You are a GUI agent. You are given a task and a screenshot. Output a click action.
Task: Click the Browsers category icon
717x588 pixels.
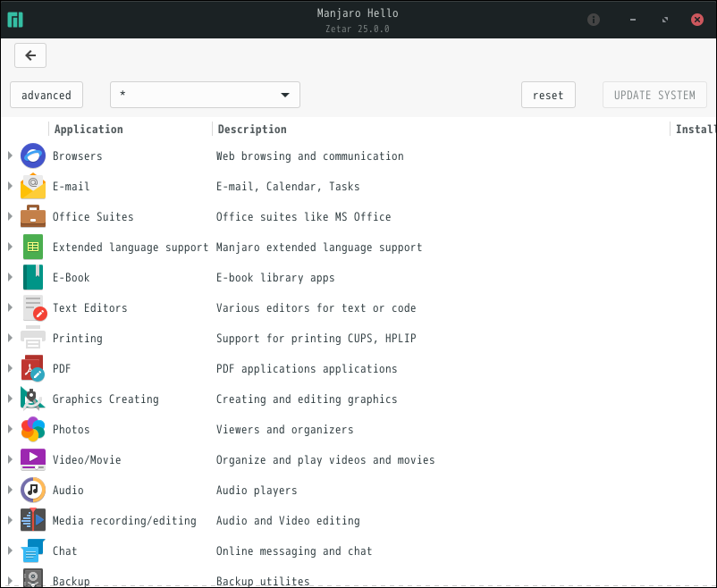[x=33, y=155]
